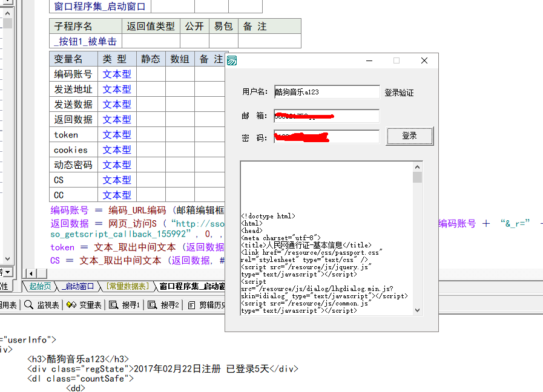Click the scroll-down arrow in the response text box
543x392 pixels.
(417, 310)
